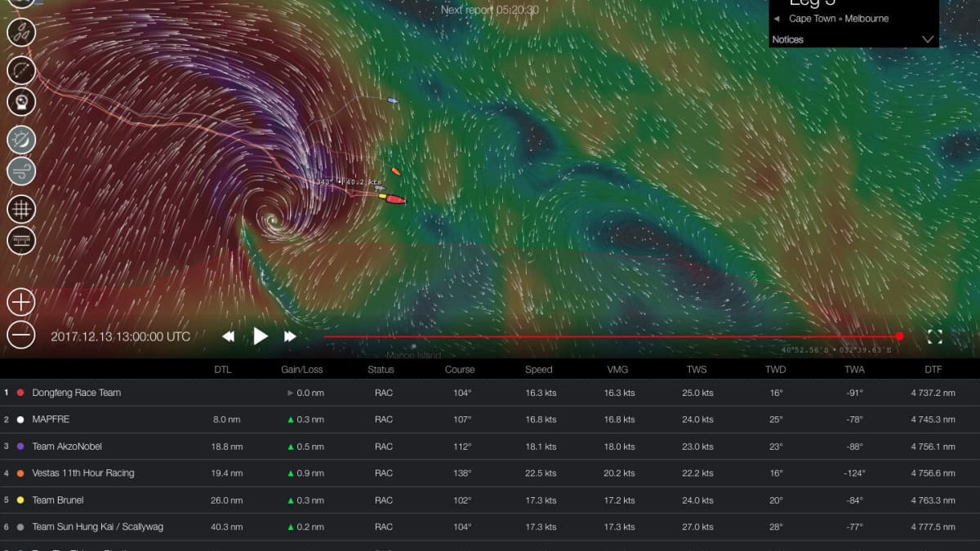
Task: Click Dongfeng red color dot
Action: (x=20, y=393)
